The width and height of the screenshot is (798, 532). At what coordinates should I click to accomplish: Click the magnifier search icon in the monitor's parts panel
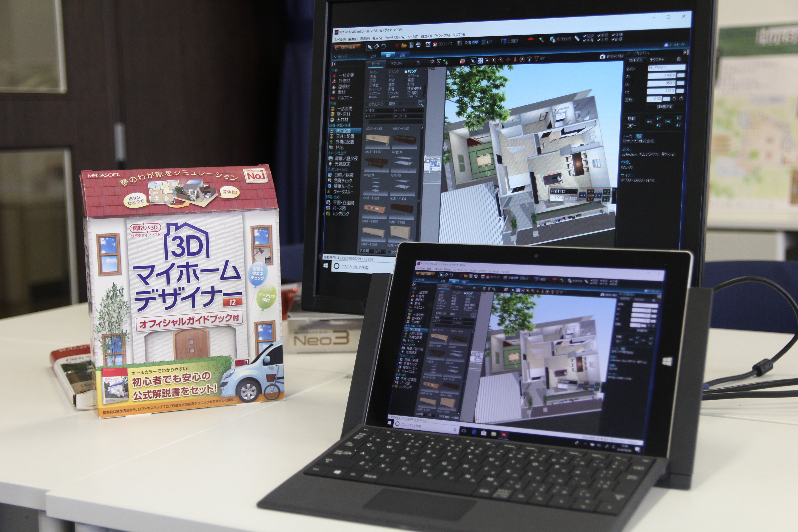(421, 103)
